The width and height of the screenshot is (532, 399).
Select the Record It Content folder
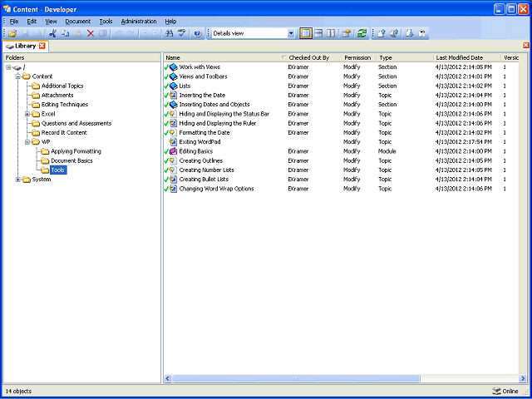[x=64, y=133]
